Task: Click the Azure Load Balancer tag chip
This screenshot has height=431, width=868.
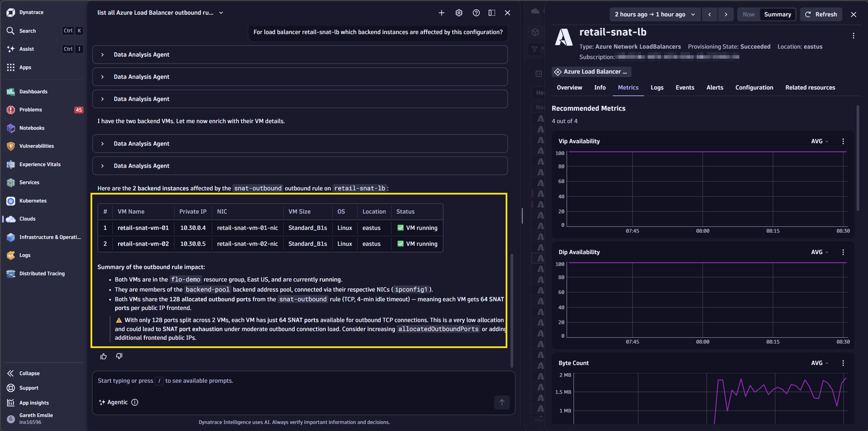Action: [592, 72]
